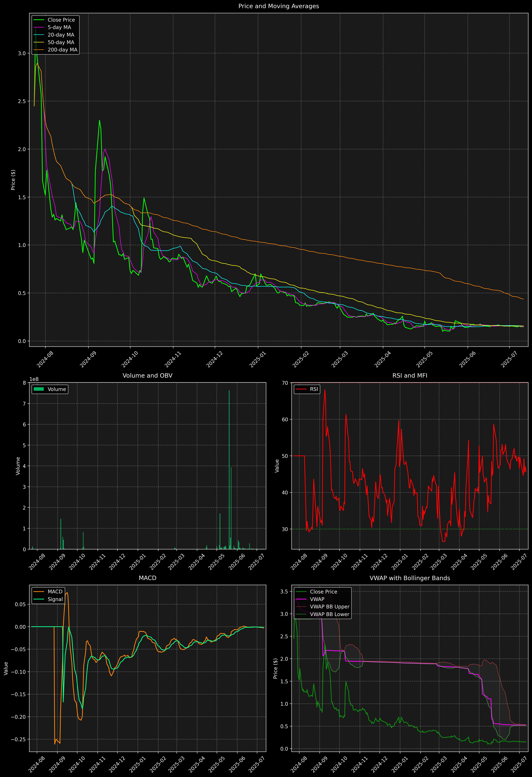The width and height of the screenshot is (532, 777).
Task: Click '2024-10' x-tick on the top price chart
Action: coord(130,359)
